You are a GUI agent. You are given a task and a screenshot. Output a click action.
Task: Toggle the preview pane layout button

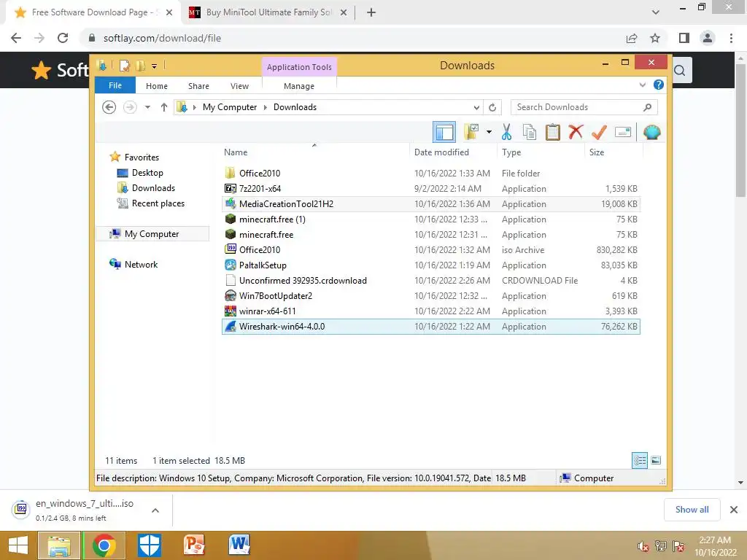point(444,132)
